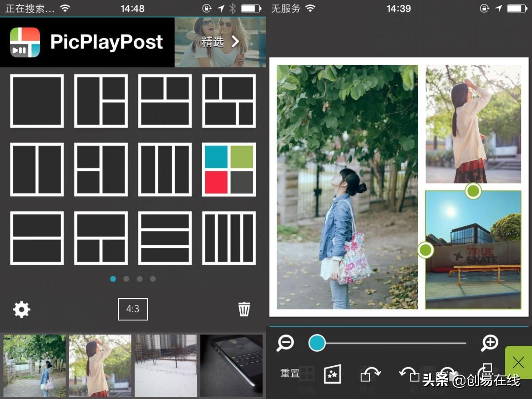Close the edit panel with green X
Image resolution: width=532 pixels, height=399 pixels.
point(518,363)
